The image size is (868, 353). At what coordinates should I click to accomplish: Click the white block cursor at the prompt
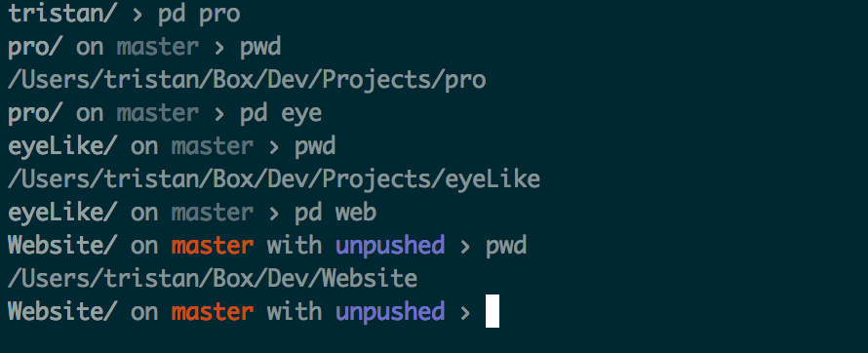pos(493,311)
